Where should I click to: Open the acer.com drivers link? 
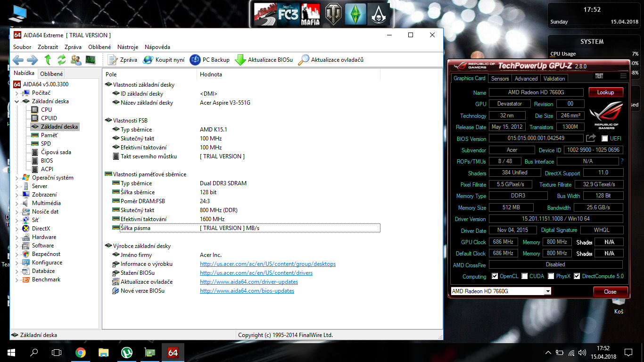[256, 273]
